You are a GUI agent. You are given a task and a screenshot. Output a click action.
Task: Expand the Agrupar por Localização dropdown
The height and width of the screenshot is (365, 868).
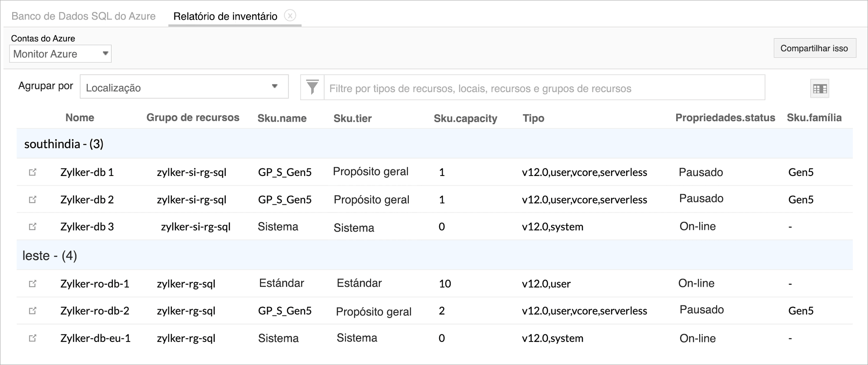[x=184, y=87]
